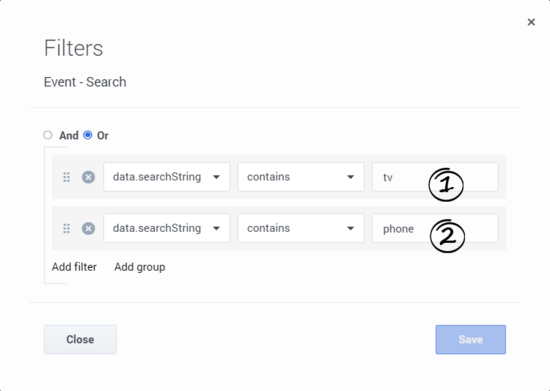The height and width of the screenshot is (391, 550).
Task: Grab the drag handle of the tv filter row
Action: click(66, 177)
